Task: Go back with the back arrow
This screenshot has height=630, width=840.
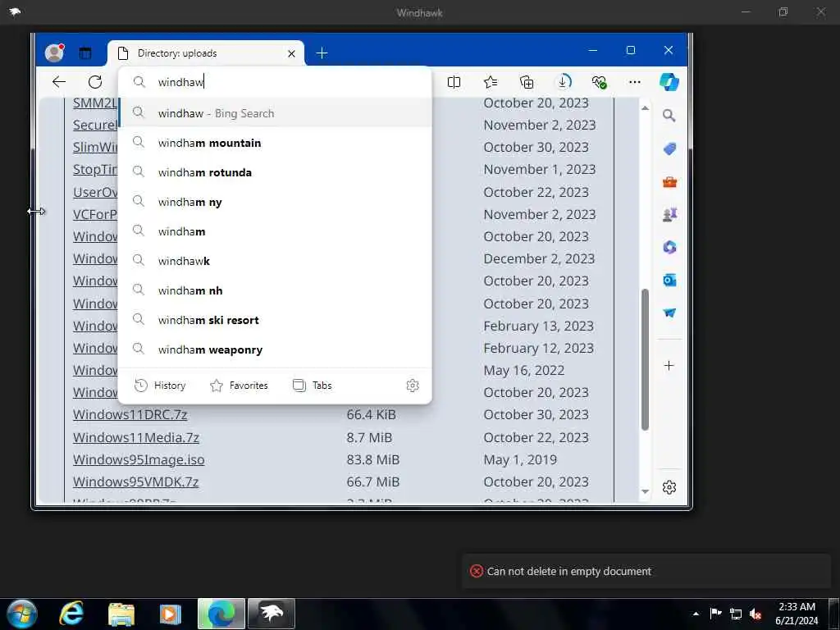Action: click(x=59, y=82)
